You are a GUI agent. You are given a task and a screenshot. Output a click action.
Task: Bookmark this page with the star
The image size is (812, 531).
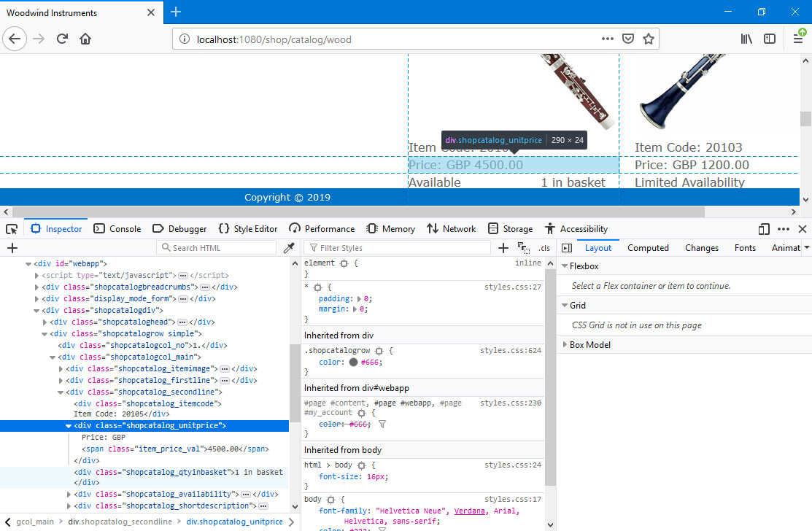[649, 39]
